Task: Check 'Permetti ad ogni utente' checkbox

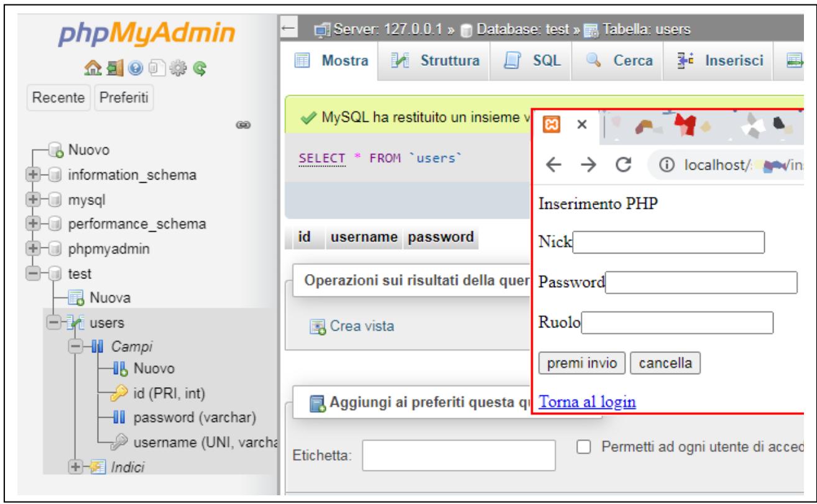Action: coord(583,449)
